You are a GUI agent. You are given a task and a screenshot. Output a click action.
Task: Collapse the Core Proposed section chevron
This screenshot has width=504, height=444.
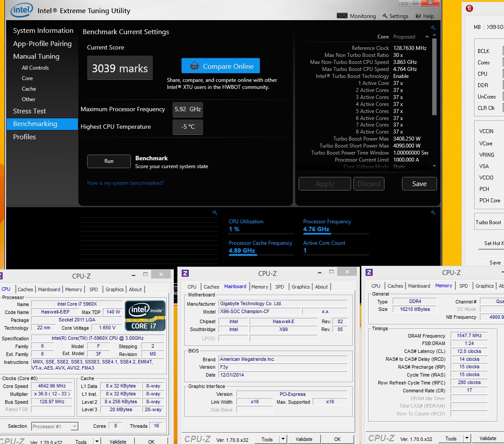(427, 37)
